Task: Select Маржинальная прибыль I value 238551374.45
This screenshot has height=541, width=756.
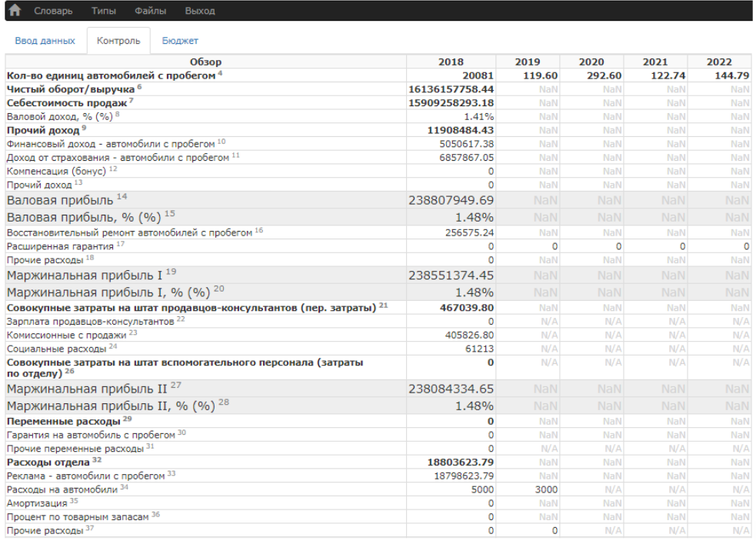Action: [451, 276]
